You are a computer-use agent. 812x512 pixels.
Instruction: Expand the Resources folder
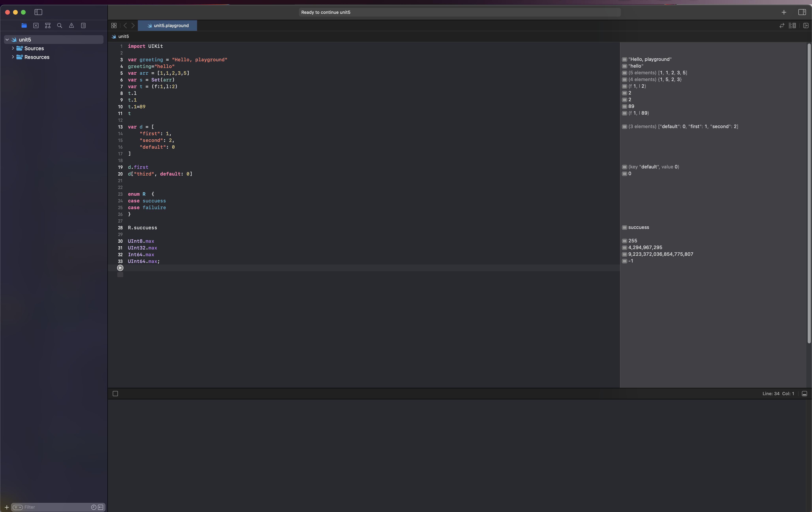pyautogui.click(x=13, y=57)
